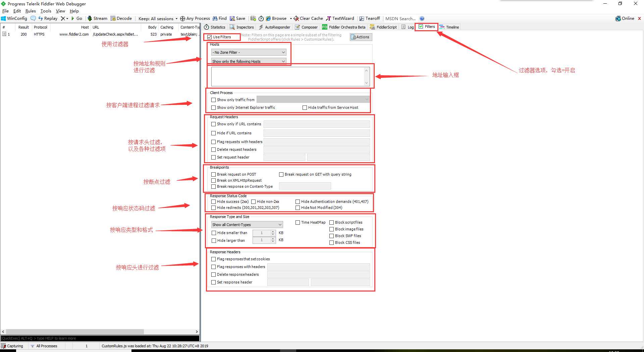Open WinConfig from the toolbar
The height and width of the screenshot is (352, 644).
(14, 18)
